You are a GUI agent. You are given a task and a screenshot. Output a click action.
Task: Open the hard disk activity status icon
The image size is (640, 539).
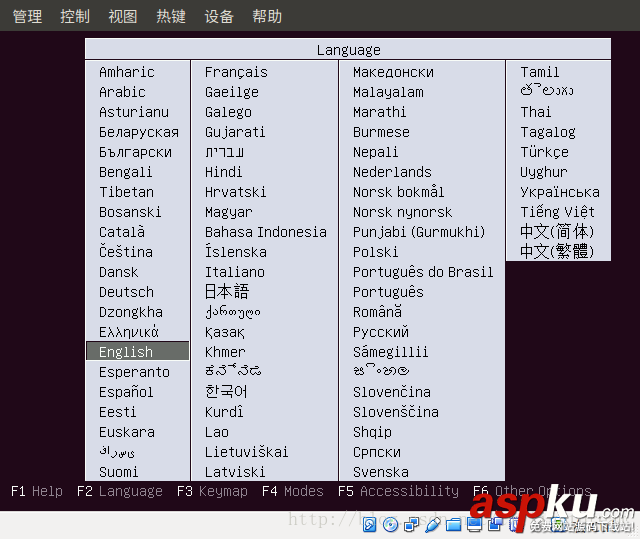369,524
